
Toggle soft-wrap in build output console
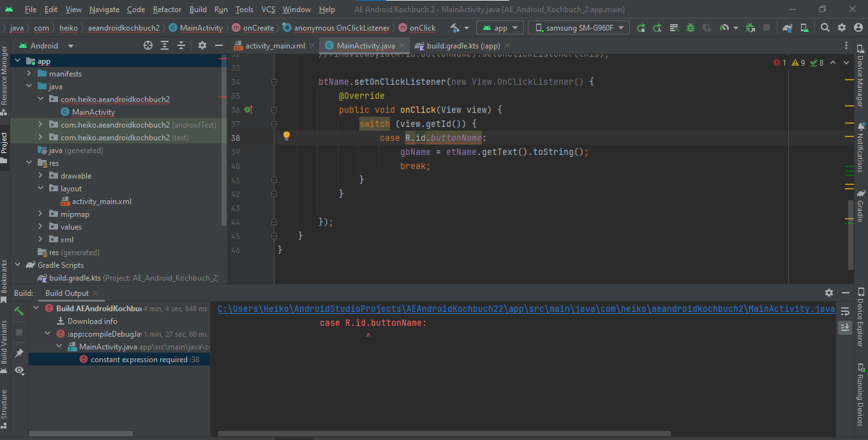tap(844, 311)
